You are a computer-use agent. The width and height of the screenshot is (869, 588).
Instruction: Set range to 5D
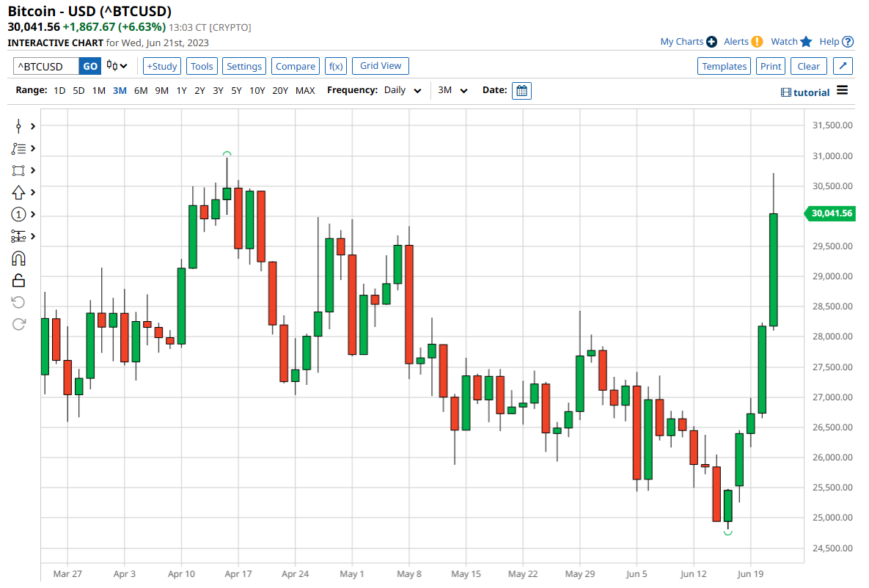click(x=78, y=90)
